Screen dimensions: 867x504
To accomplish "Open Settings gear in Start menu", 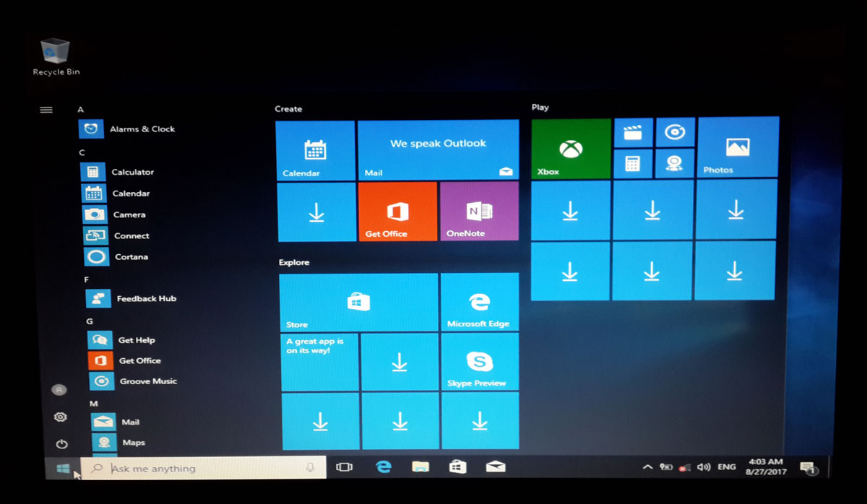I will 61,417.
